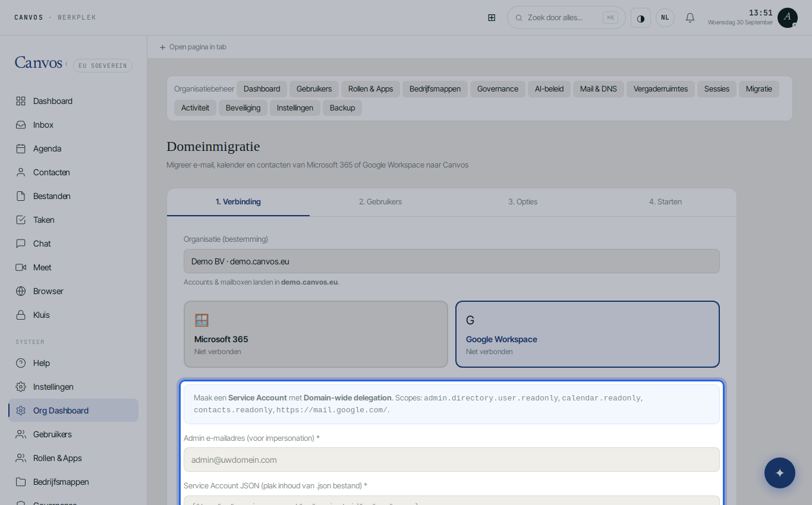This screenshot has width=812, height=505.
Task: Open Taken in the sidebar
Action: (74, 220)
